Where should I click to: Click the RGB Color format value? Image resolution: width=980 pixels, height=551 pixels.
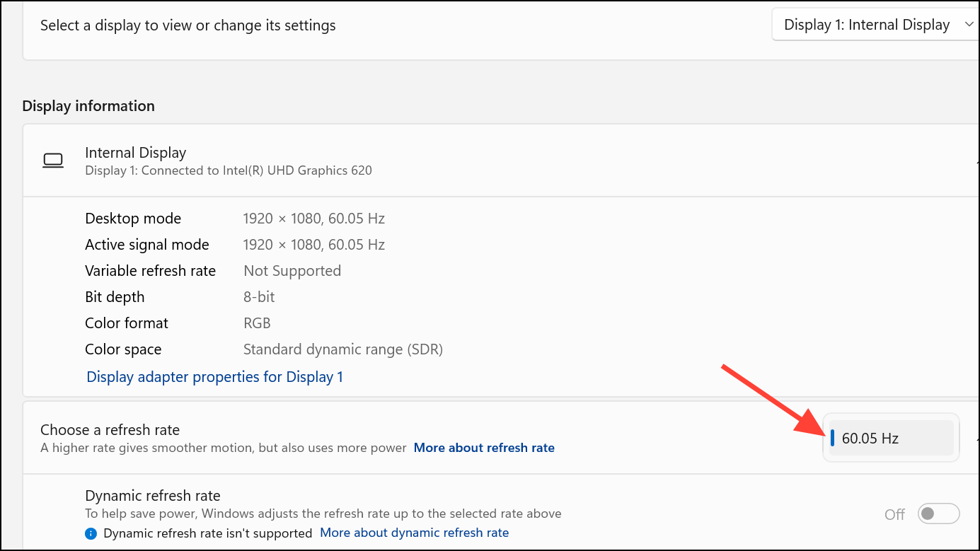[257, 323]
